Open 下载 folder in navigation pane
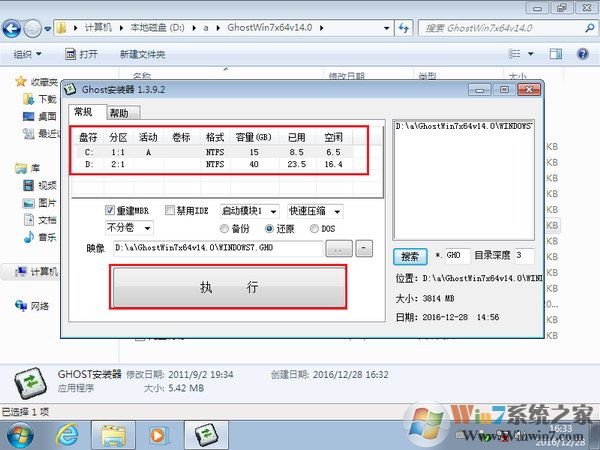The height and width of the screenshot is (450, 600). pos(40,99)
